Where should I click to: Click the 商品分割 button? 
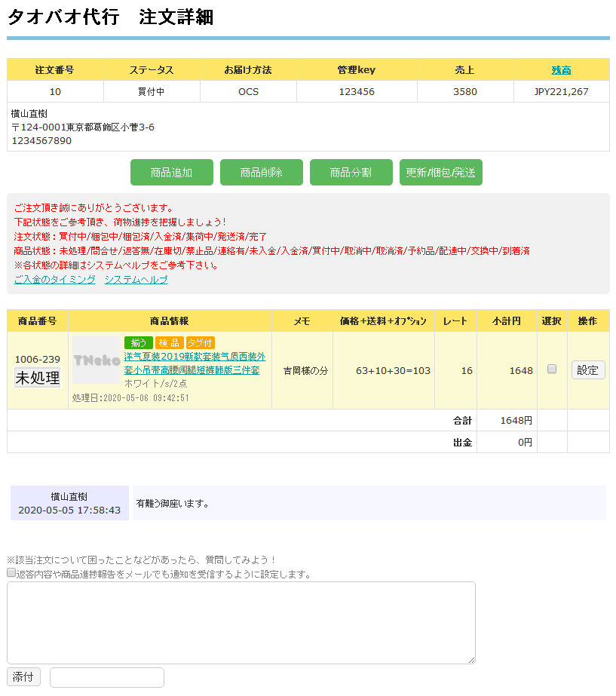click(x=351, y=172)
